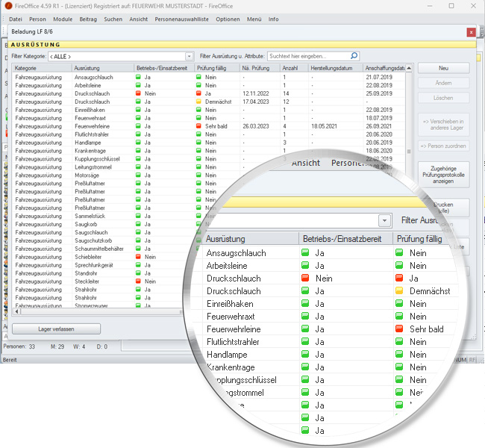This screenshot has width=485, height=448.
Task: Click the magnifier icon in the search box
Action: [354, 56]
